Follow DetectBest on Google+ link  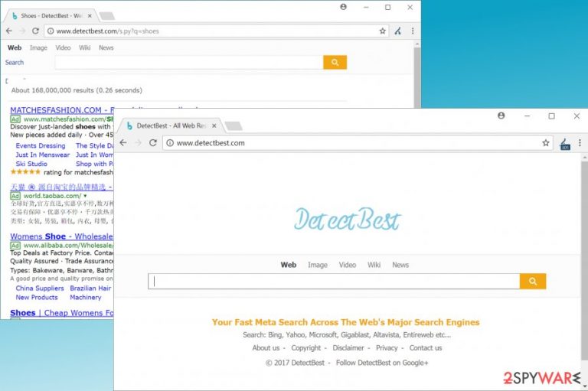[x=382, y=363]
